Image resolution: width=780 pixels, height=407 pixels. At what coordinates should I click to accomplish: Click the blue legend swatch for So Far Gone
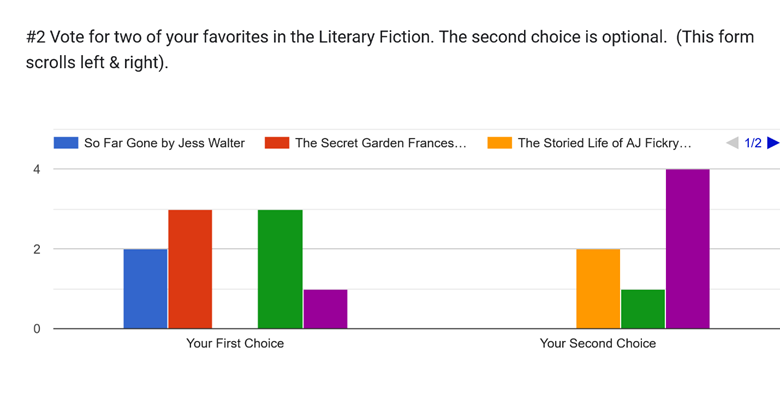(x=66, y=143)
